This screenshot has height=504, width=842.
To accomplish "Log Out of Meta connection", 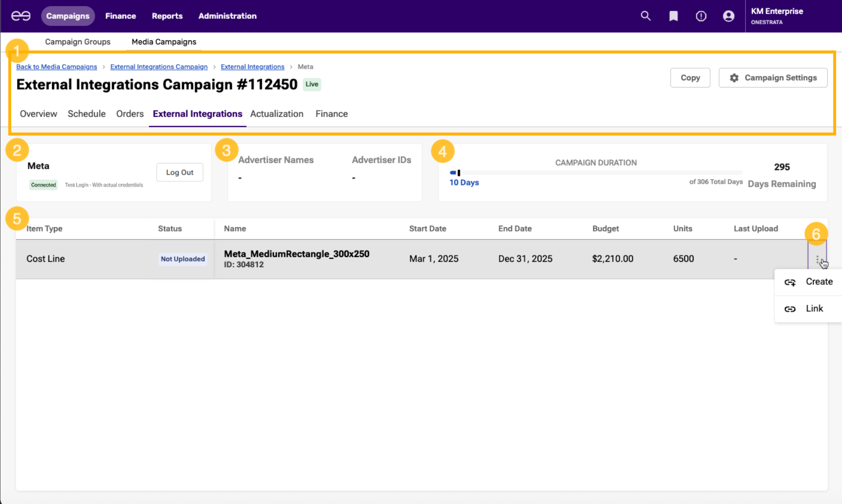I will coord(179,172).
